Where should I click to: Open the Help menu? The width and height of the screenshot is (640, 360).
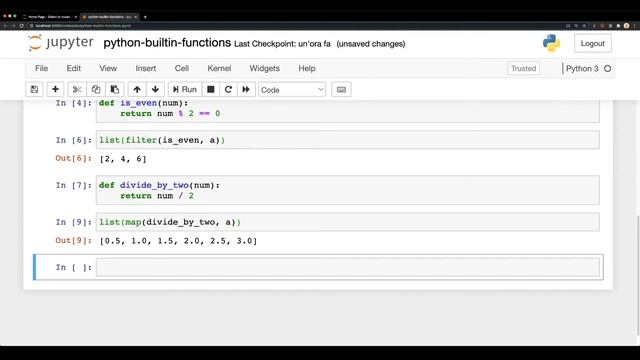pyautogui.click(x=307, y=68)
